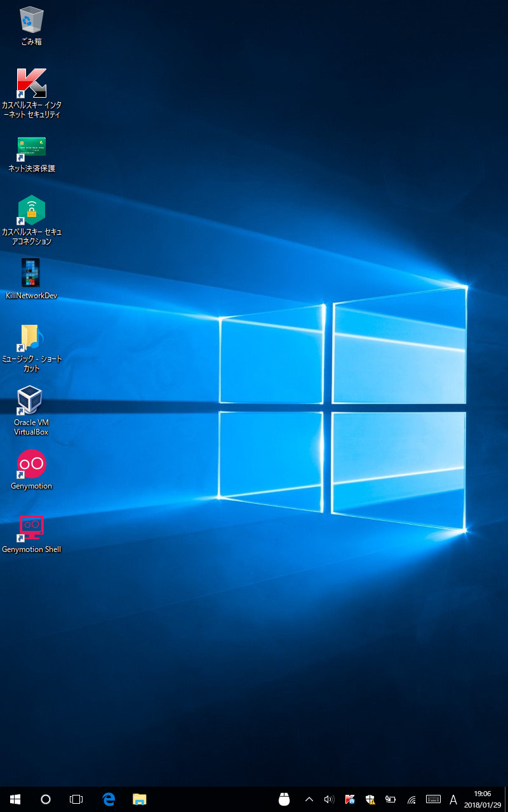
Task: Click the Kaspersky tray icon
Action: coord(350,799)
